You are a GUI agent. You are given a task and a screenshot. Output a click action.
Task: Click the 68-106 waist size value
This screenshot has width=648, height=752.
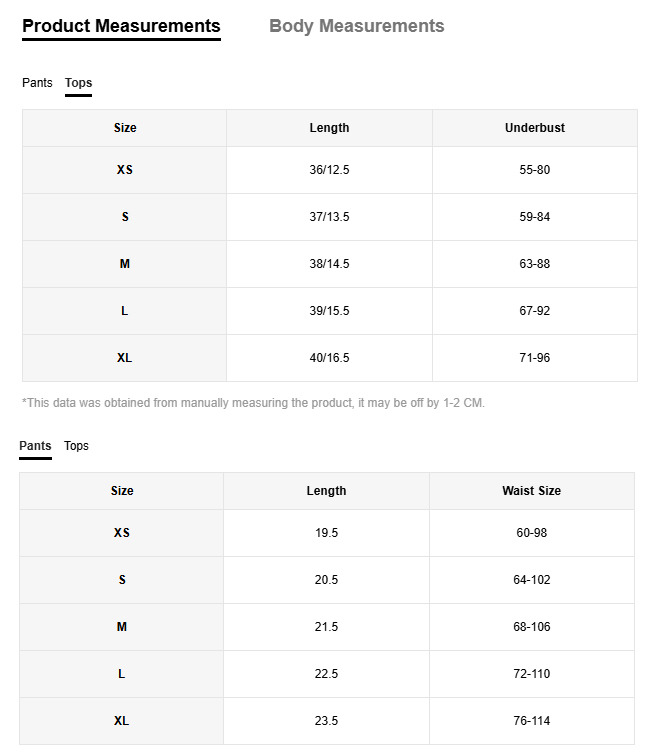pyautogui.click(x=531, y=627)
